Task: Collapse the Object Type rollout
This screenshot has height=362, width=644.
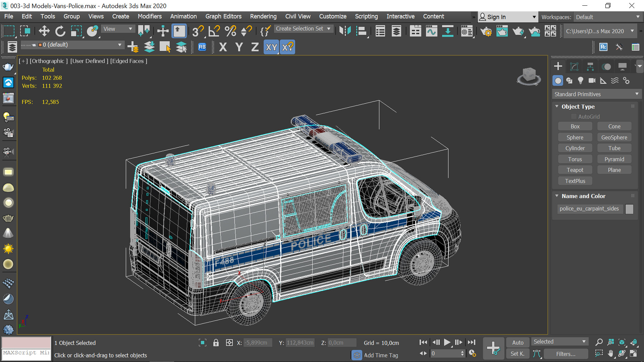Action: pyautogui.click(x=557, y=106)
